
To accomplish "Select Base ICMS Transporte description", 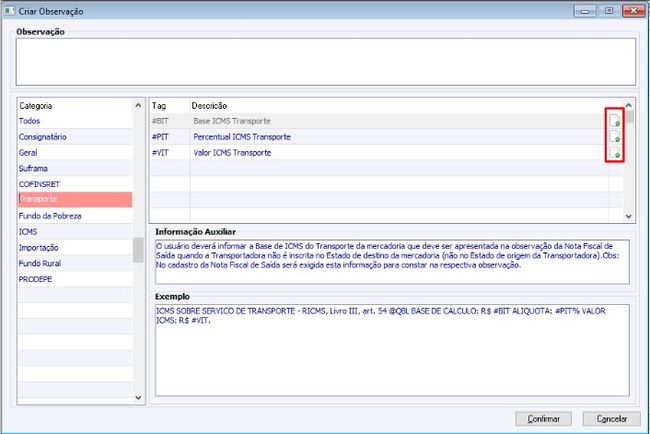I will 232,121.
